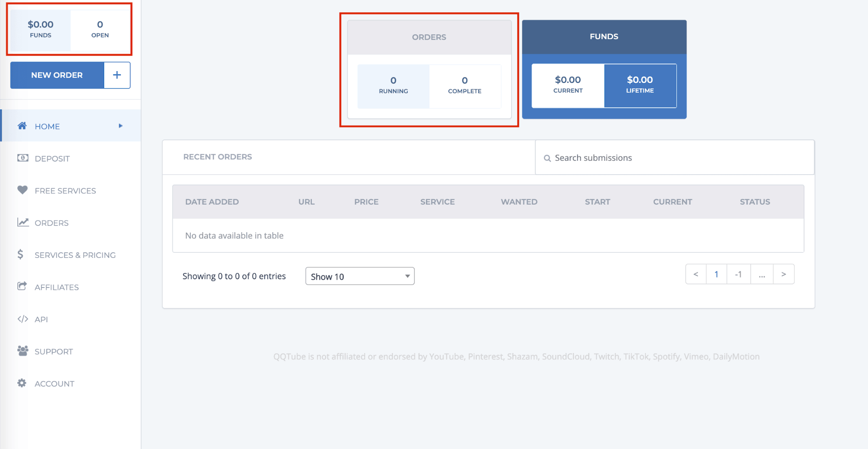
Task: Click 'No data available in table' text
Action: pos(234,235)
